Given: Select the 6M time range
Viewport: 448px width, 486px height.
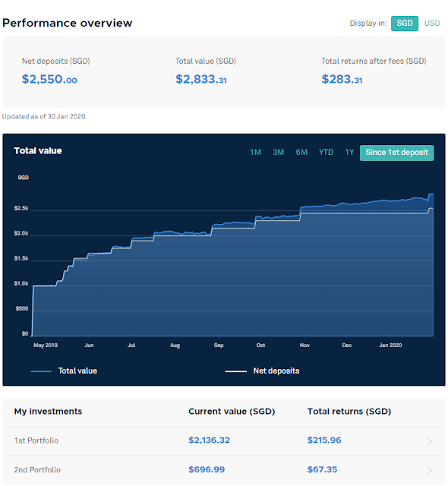Looking at the screenshot, I should [x=301, y=152].
